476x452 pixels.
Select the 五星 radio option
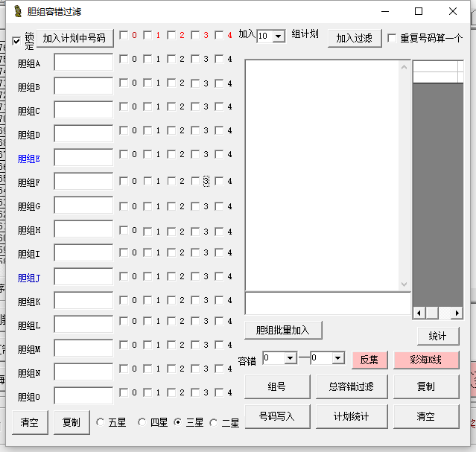pos(101,423)
